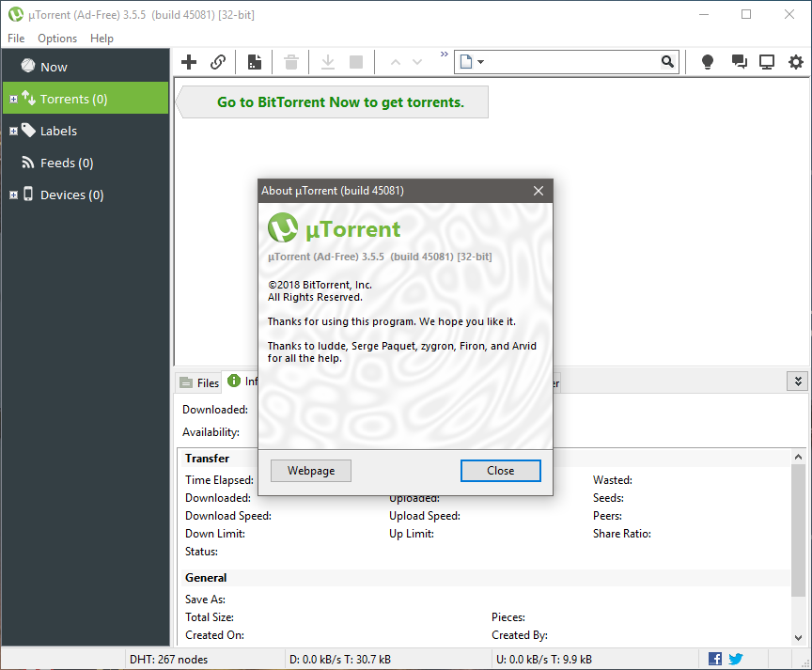Click scroll down arrow in info panel

(798, 638)
